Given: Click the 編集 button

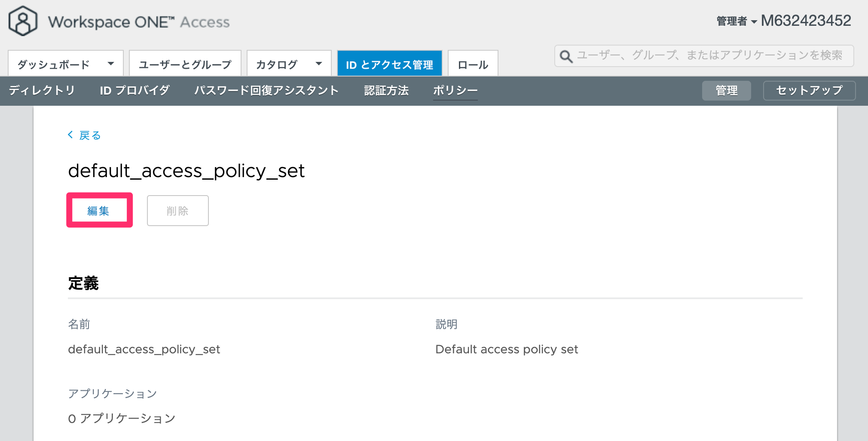Looking at the screenshot, I should coord(99,210).
